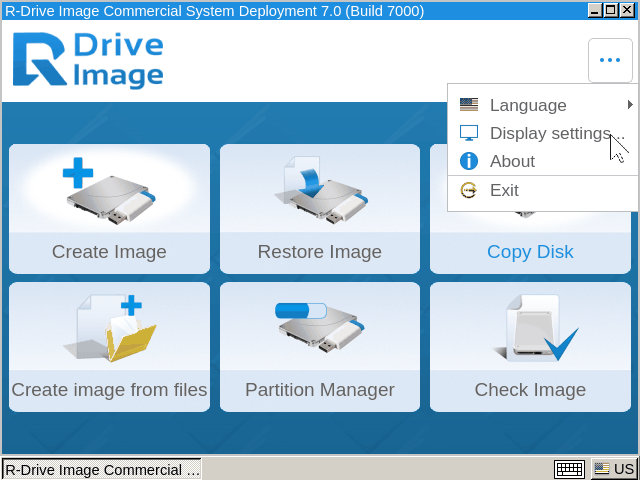Click the Copy Disk label

pyautogui.click(x=530, y=251)
